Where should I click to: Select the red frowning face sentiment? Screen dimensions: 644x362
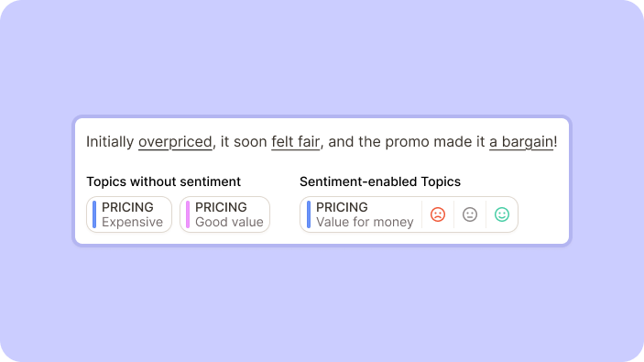tap(437, 214)
